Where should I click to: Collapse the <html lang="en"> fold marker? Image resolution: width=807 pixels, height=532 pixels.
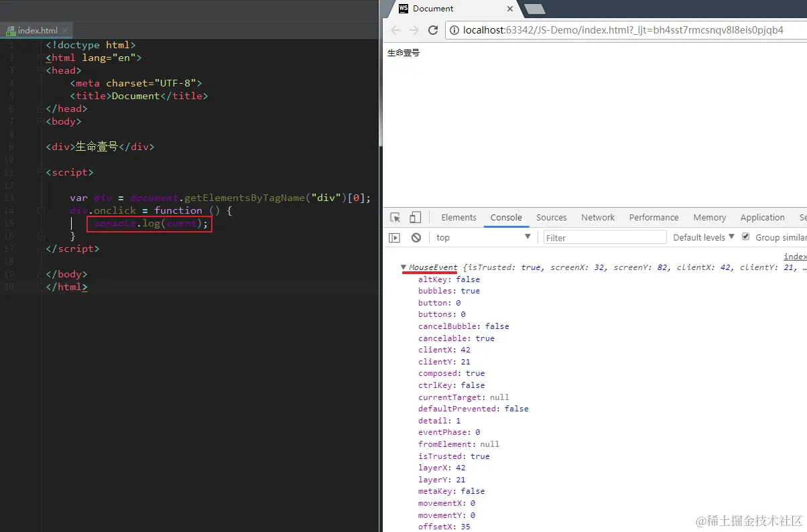point(40,58)
